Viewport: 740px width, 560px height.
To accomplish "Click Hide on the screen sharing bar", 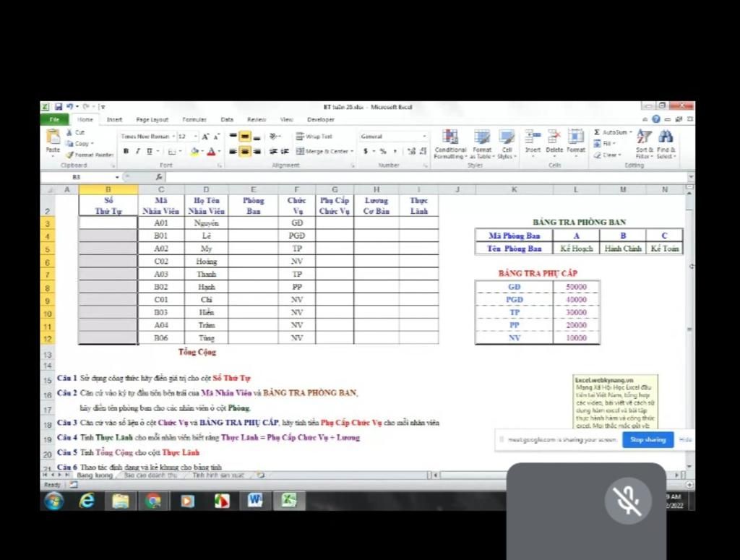I will click(x=685, y=440).
